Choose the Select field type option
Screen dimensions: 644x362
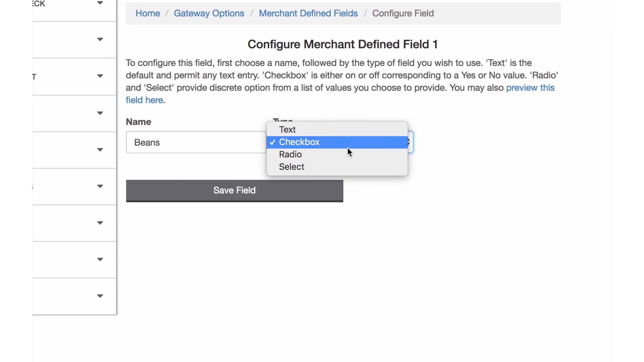[x=292, y=167]
